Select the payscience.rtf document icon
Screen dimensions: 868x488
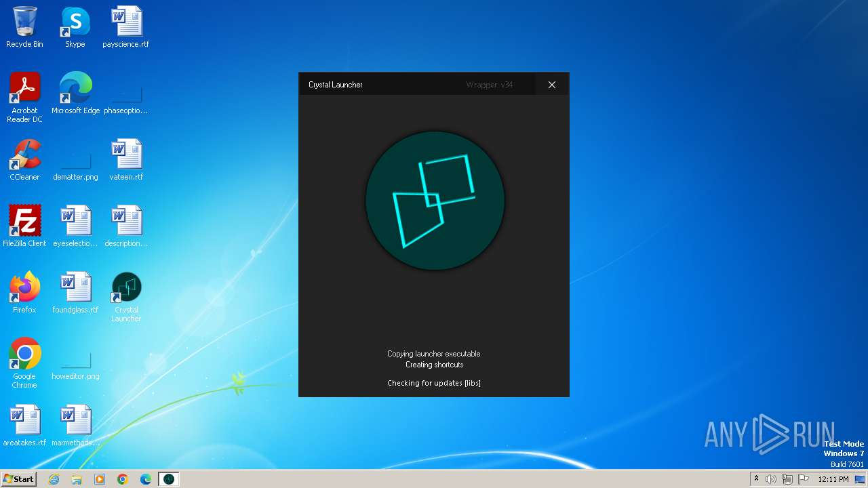126,27
